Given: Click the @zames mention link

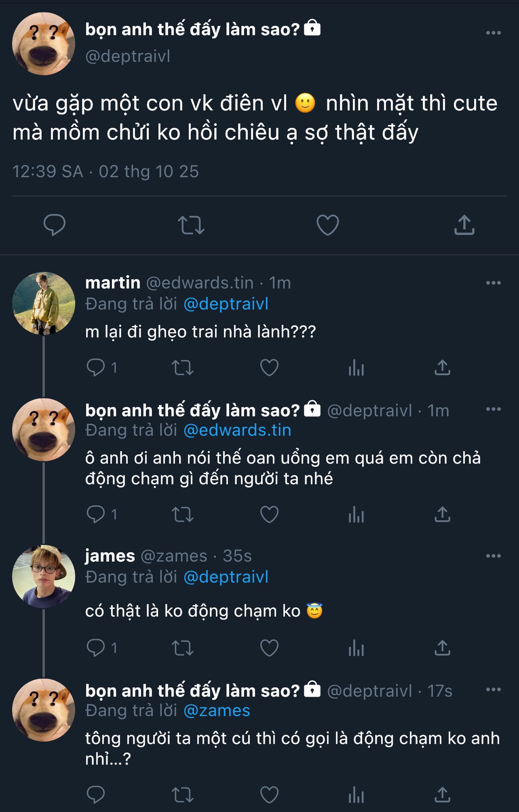Looking at the screenshot, I should (x=217, y=710).
